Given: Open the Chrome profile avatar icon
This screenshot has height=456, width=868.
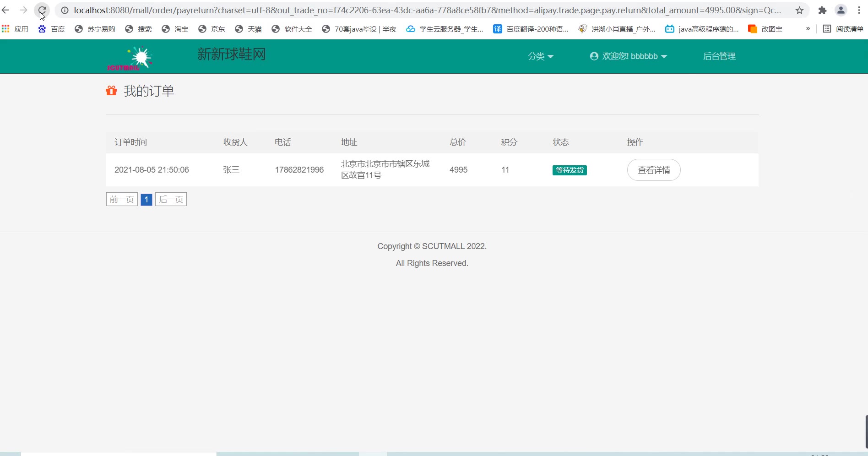Looking at the screenshot, I should pos(841,10).
